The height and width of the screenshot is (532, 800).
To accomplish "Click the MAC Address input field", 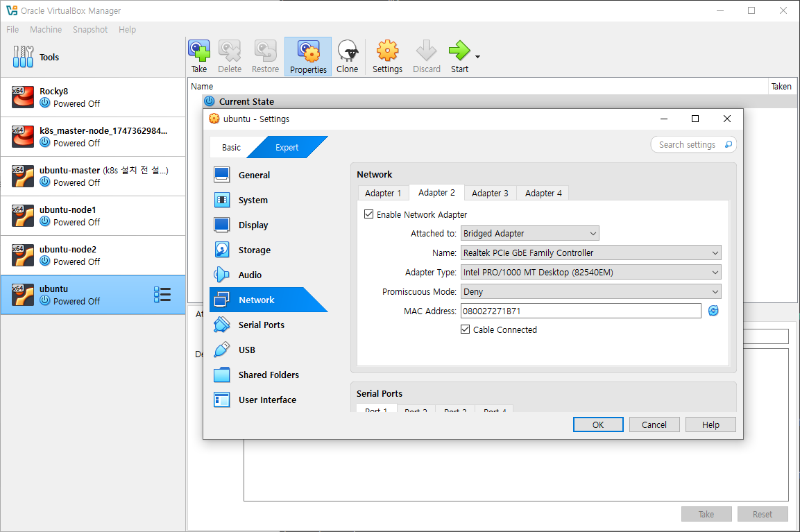I will pyautogui.click(x=581, y=311).
